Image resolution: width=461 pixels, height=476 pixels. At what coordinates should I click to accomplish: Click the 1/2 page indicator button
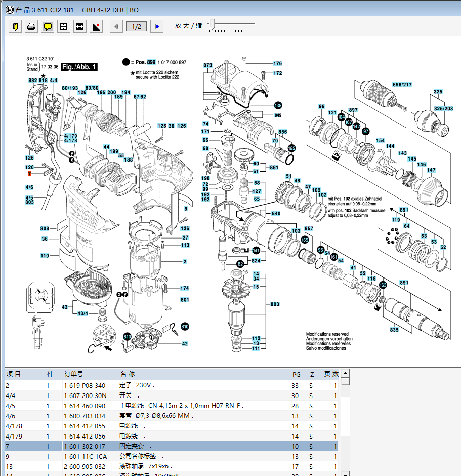[137, 27]
